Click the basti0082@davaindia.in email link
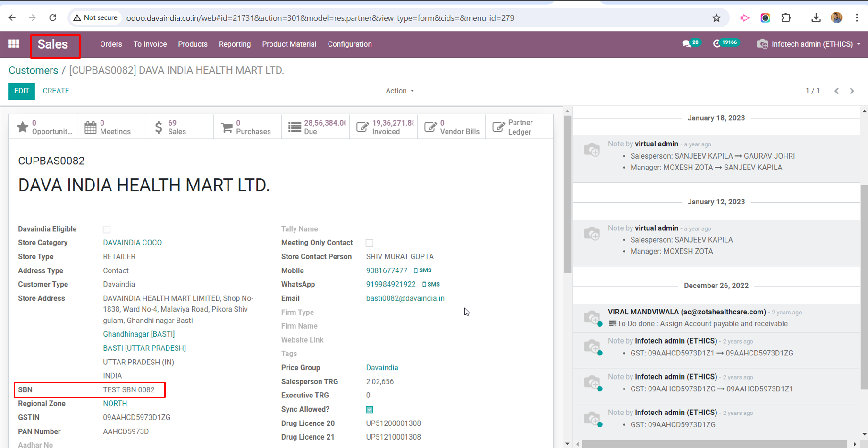The image size is (868, 448). coord(405,298)
